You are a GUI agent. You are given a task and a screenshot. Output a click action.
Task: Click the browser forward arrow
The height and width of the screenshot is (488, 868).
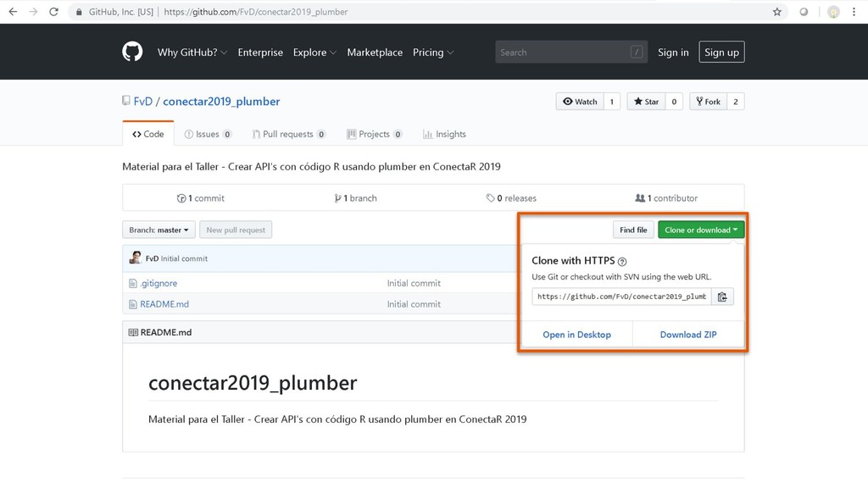tap(33, 12)
